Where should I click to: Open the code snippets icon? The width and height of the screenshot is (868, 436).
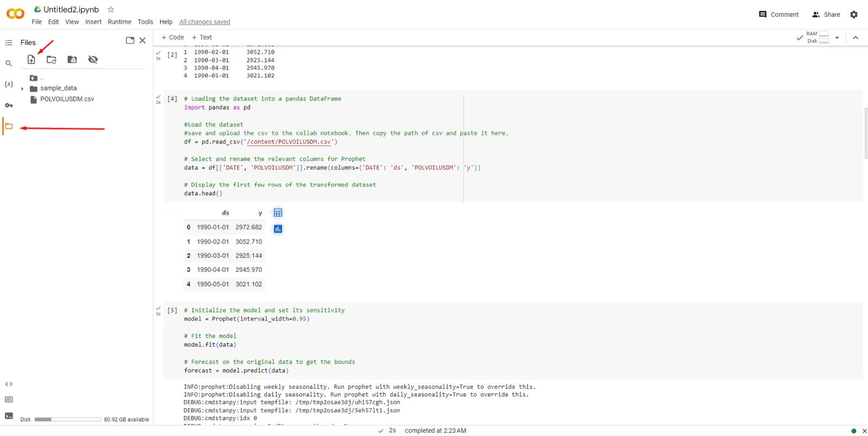[x=9, y=384]
